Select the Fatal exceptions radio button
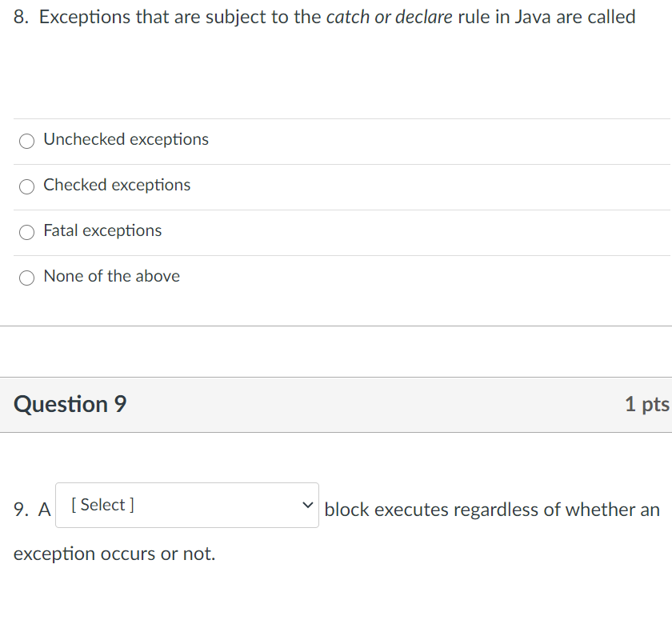 coord(26,232)
